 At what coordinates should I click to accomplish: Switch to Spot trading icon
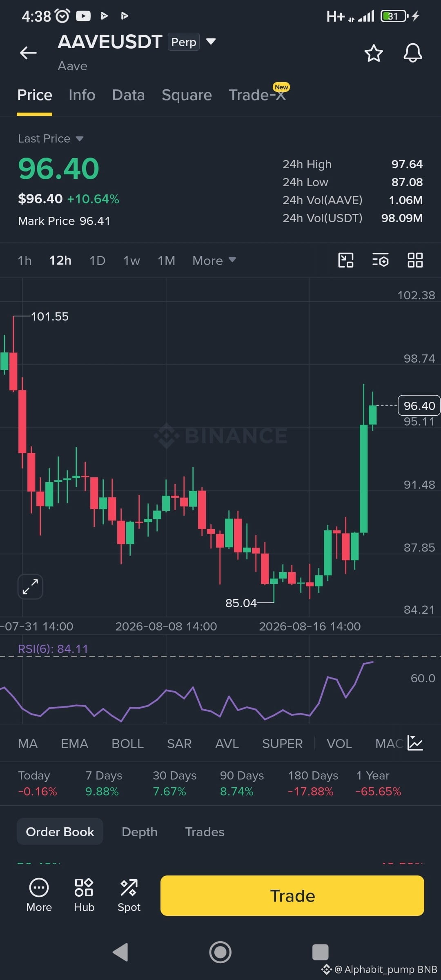pyautogui.click(x=129, y=895)
